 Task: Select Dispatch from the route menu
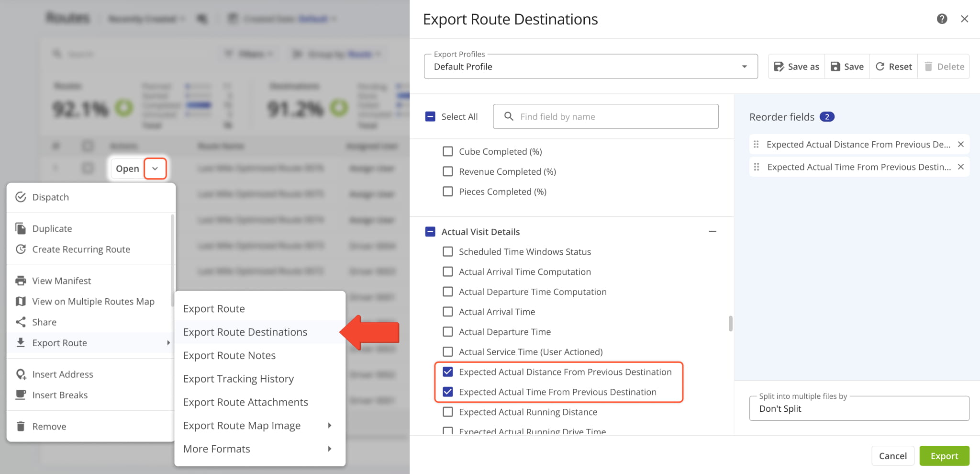click(x=91, y=197)
